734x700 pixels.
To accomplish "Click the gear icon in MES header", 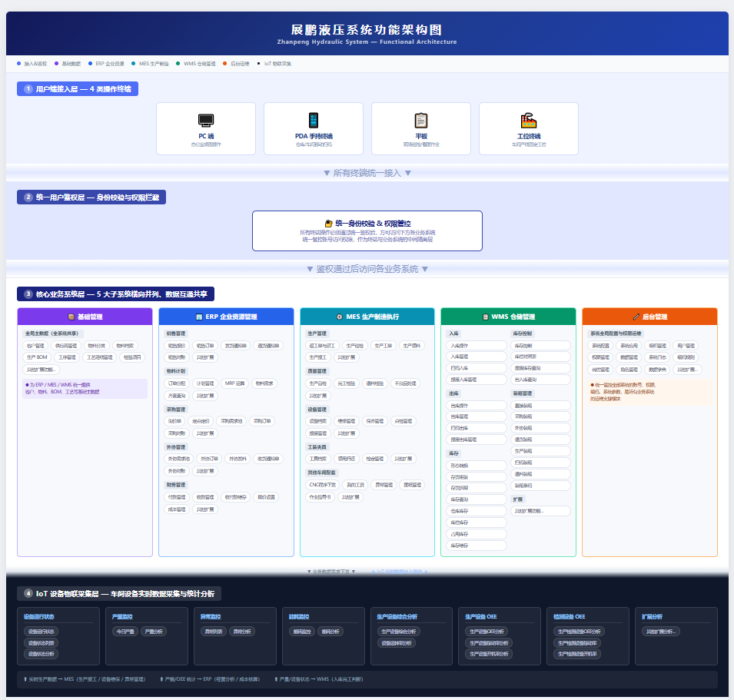I will point(340,317).
